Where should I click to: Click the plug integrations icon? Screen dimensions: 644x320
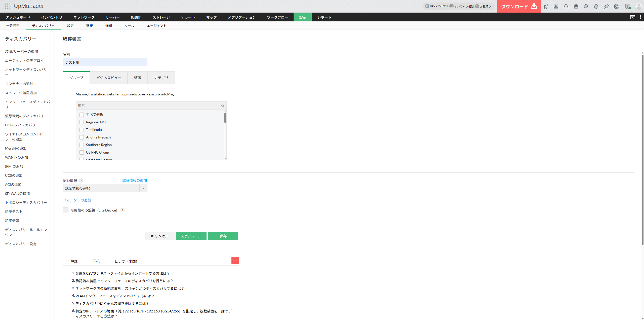pyautogui.click(x=606, y=7)
